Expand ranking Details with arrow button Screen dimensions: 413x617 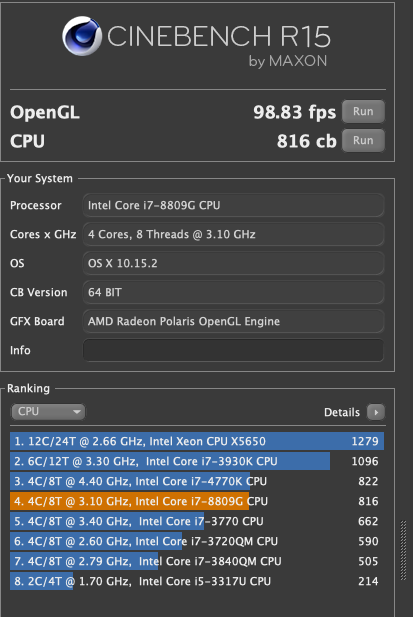376,412
